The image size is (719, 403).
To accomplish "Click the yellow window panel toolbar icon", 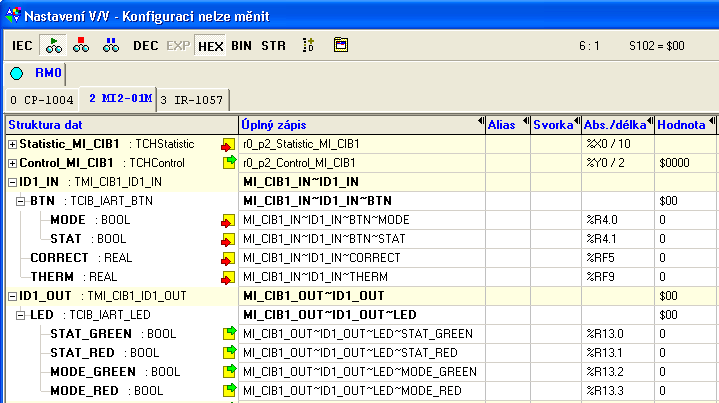I will point(340,45).
